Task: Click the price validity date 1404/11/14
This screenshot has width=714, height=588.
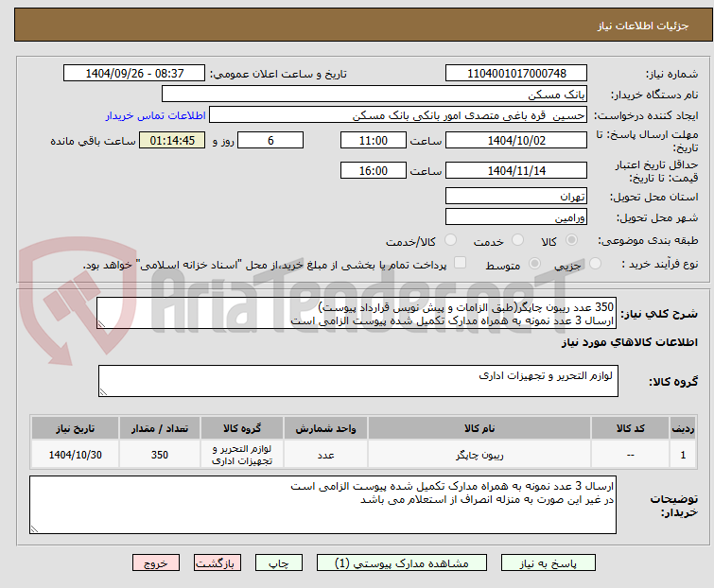Action: [516, 170]
